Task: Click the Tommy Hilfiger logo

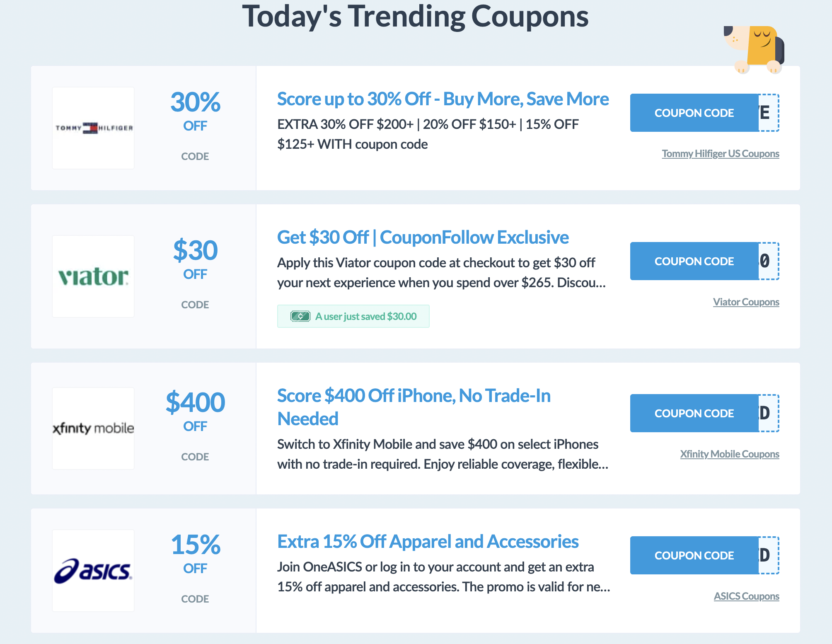Action: pos(93,128)
